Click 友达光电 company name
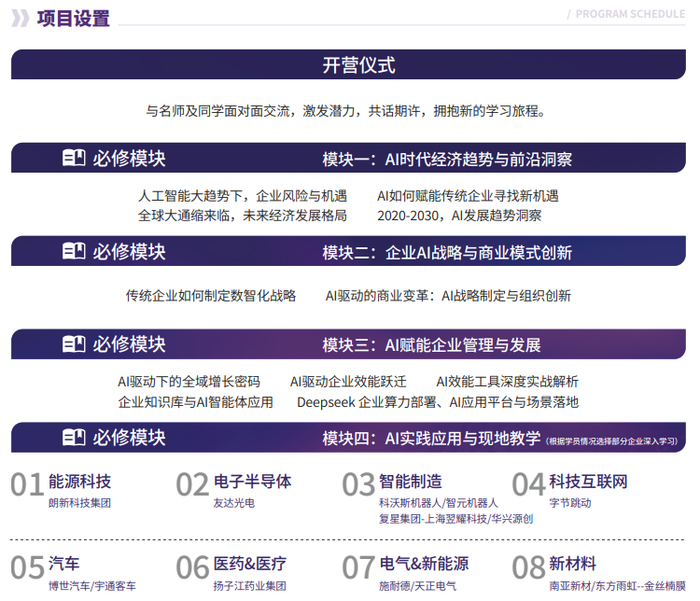This screenshot has height=601, width=700. 234,503
